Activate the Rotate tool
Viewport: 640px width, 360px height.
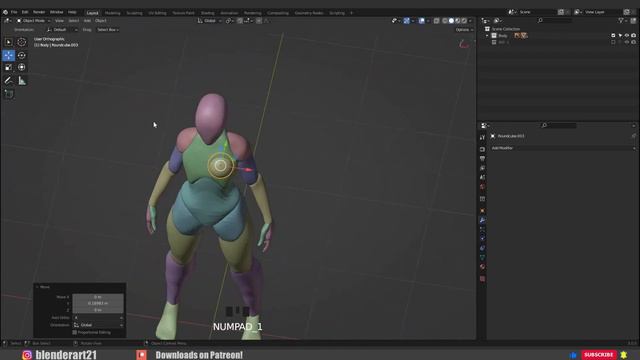[22, 55]
